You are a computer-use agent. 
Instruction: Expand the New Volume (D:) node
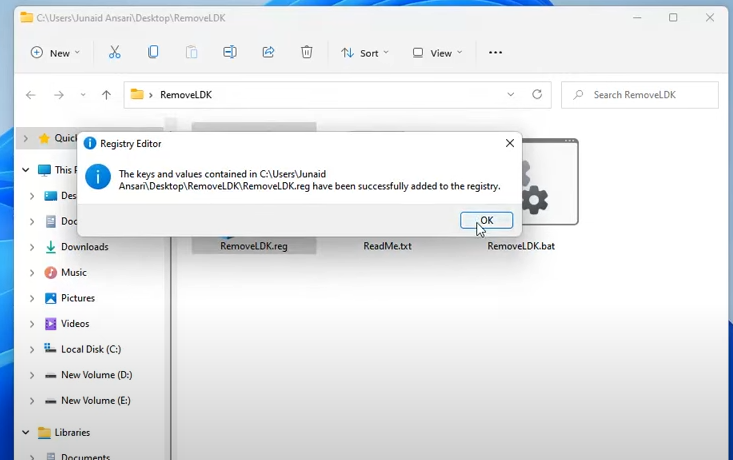point(32,375)
